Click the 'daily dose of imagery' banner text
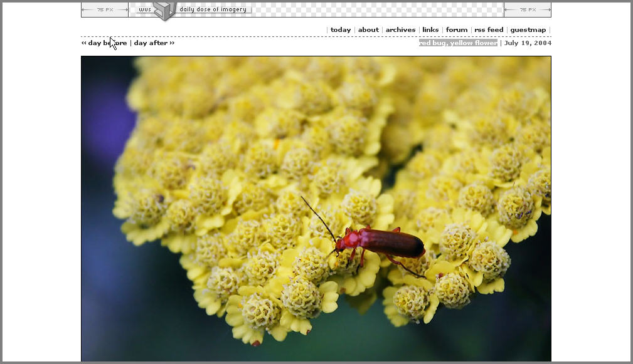The height and width of the screenshot is (364, 633). (213, 9)
